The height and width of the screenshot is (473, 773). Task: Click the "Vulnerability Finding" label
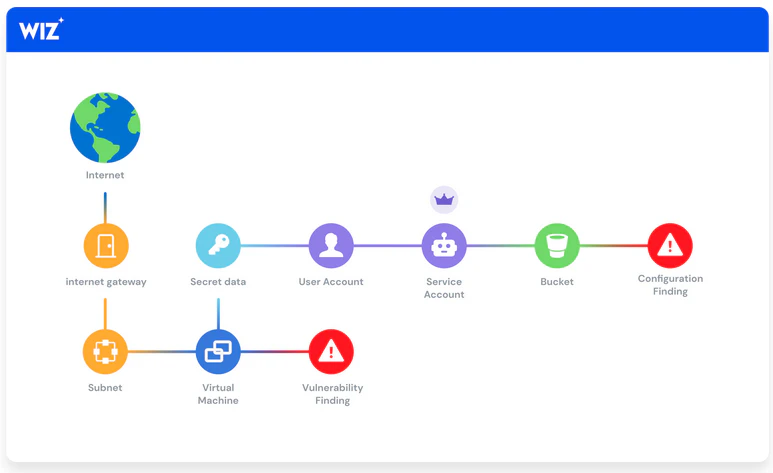pyautogui.click(x=332, y=394)
